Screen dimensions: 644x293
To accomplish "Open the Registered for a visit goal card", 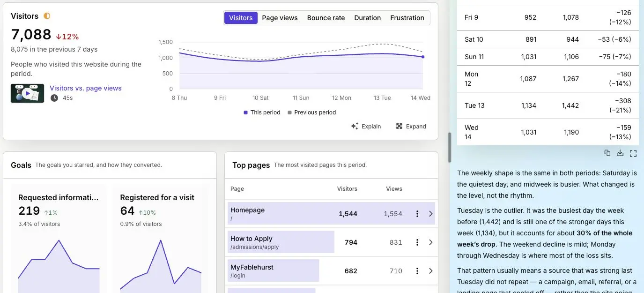I will (161, 239).
